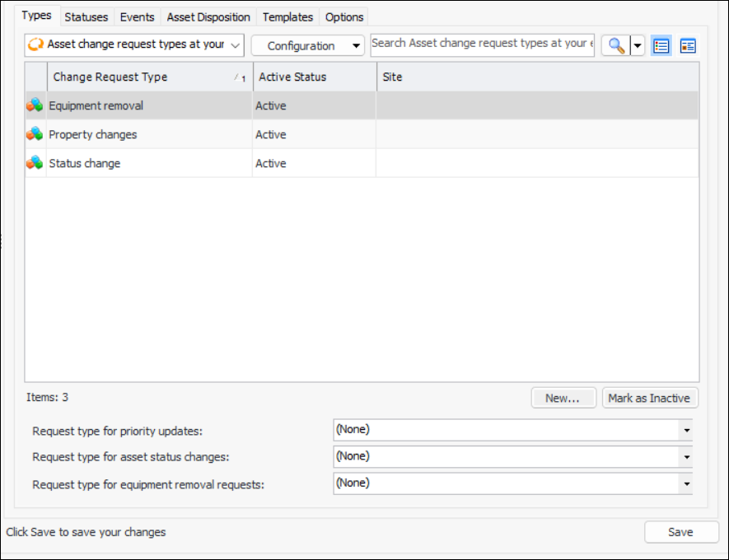Click the Status change row icon
The width and height of the screenshot is (729, 560).
pyautogui.click(x=35, y=163)
